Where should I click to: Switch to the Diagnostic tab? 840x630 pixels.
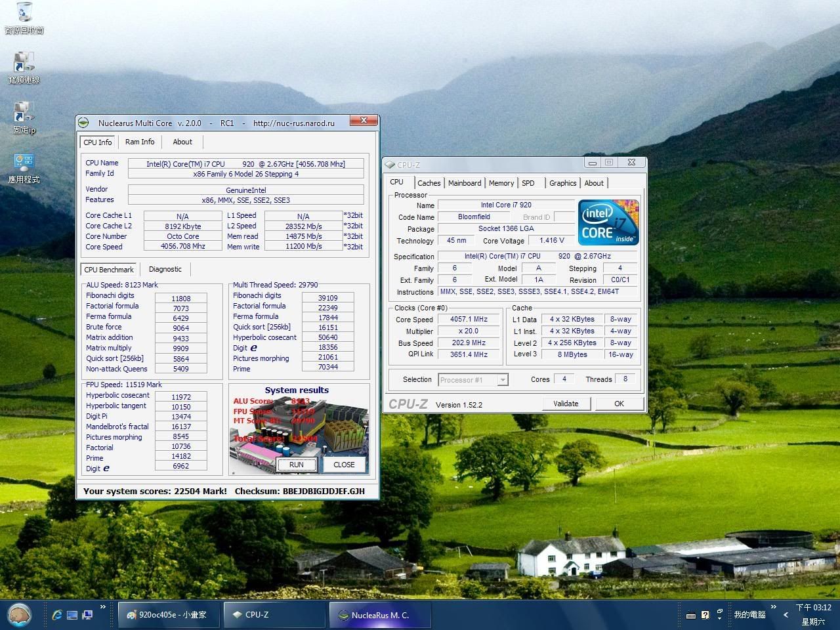click(165, 269)
